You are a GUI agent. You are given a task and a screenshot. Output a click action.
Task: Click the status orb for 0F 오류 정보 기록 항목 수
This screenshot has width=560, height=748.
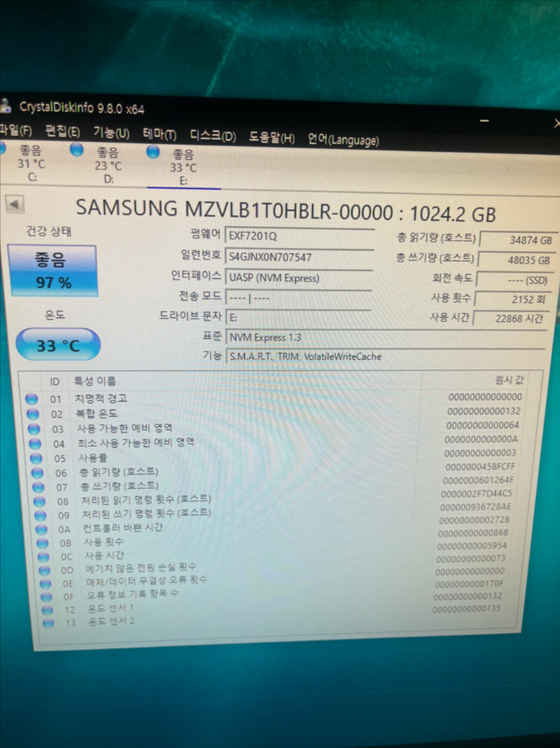[47, 597]
